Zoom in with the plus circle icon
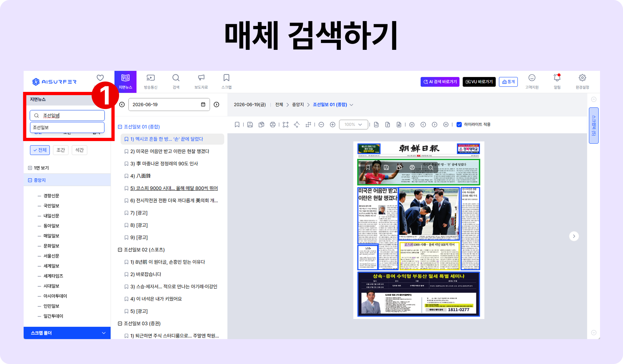Viewport: 623px width, 364px height. tap(332, 125)
